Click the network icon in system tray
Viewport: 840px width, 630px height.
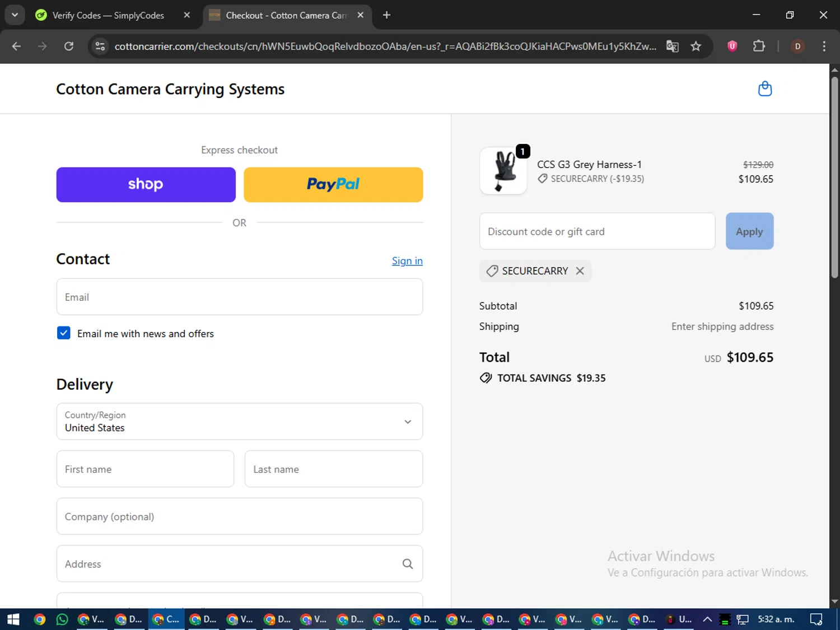tap(743, 619)
